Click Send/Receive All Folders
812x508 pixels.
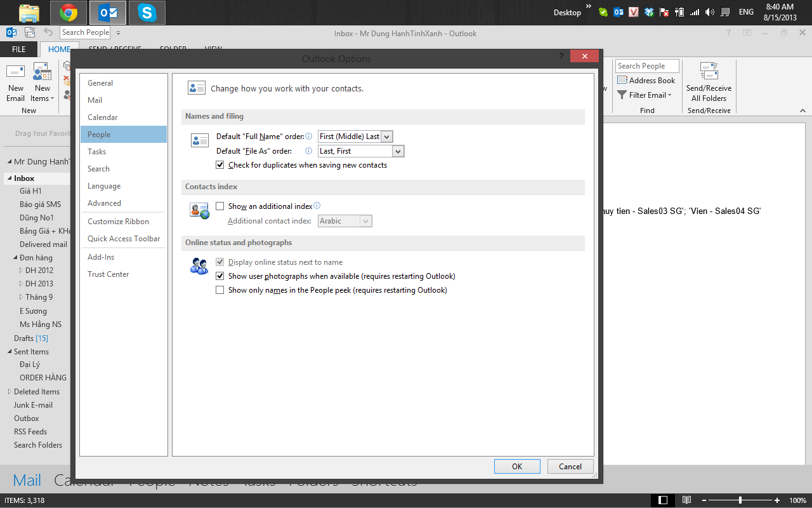point(709,83)
